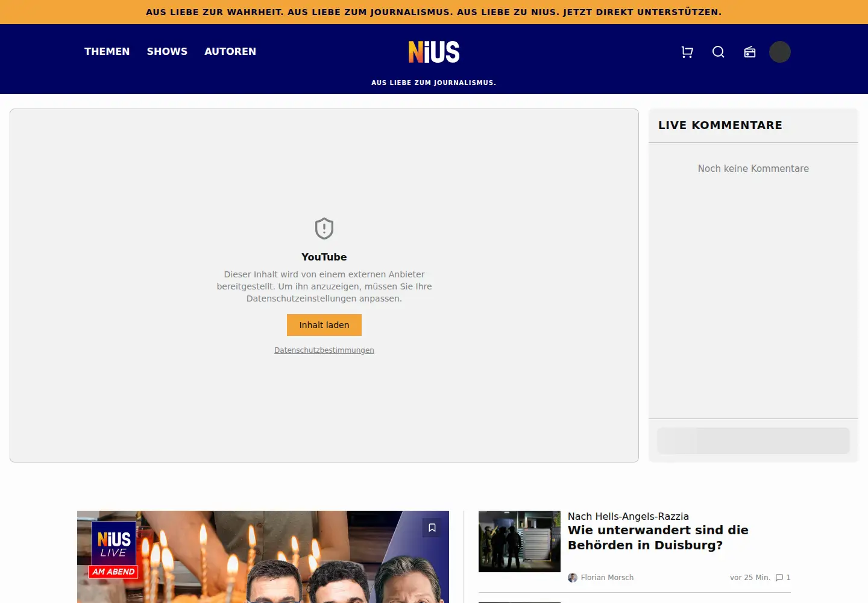Open the Hells-Angels-Razzia article thumbnail
Viewport: 868px width, 603px height.
point(520,541)
